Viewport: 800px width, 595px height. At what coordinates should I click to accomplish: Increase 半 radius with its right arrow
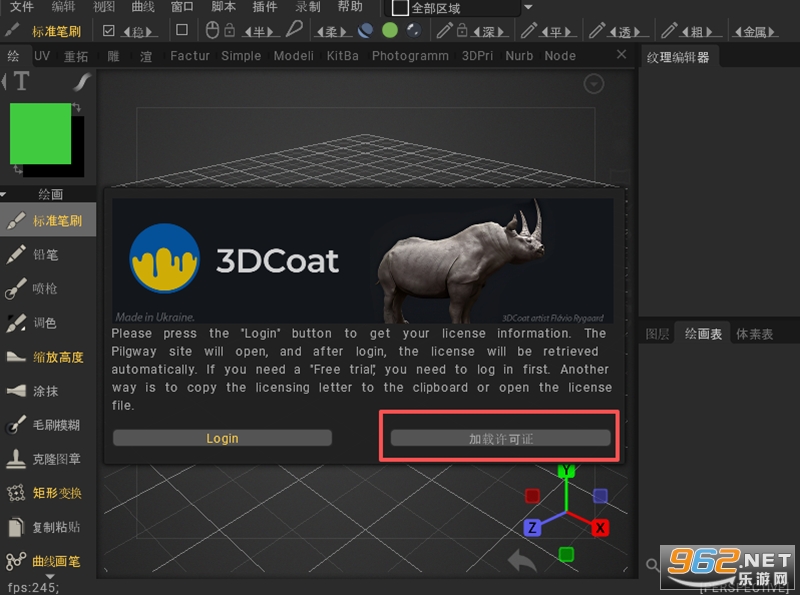[270, 32]
